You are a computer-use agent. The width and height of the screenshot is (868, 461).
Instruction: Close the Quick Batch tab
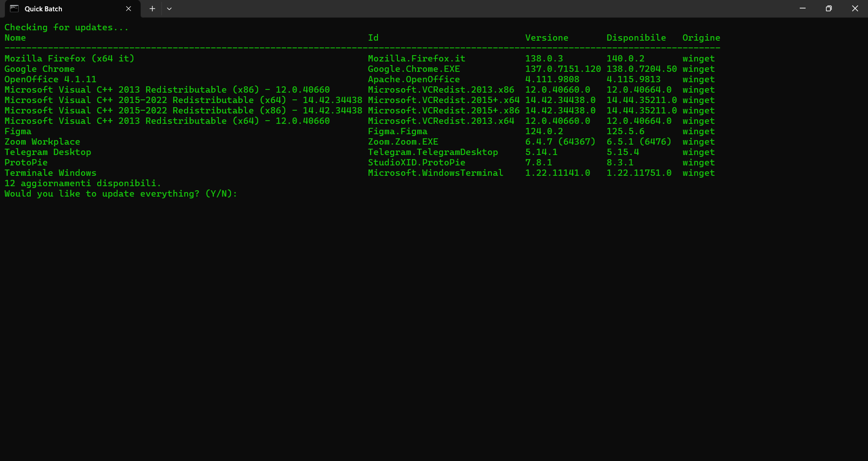point(128,9)
